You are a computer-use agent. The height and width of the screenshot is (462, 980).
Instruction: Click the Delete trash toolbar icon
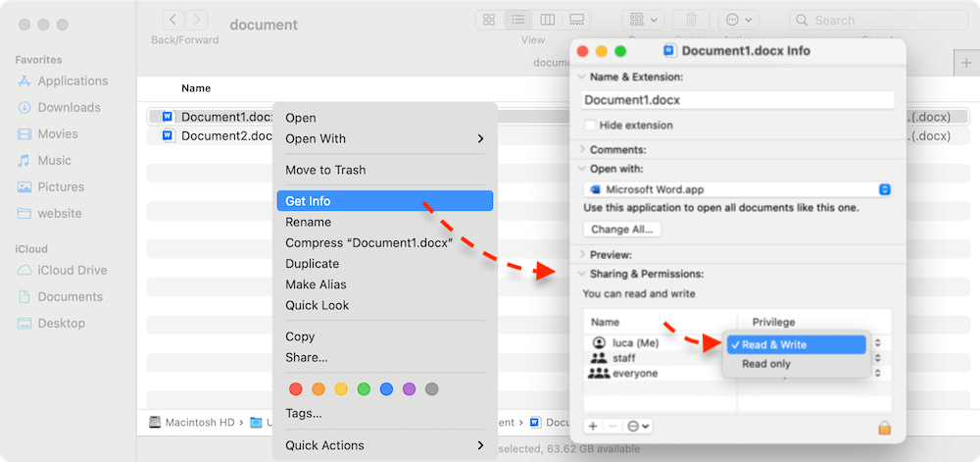(x=691, y=20)
